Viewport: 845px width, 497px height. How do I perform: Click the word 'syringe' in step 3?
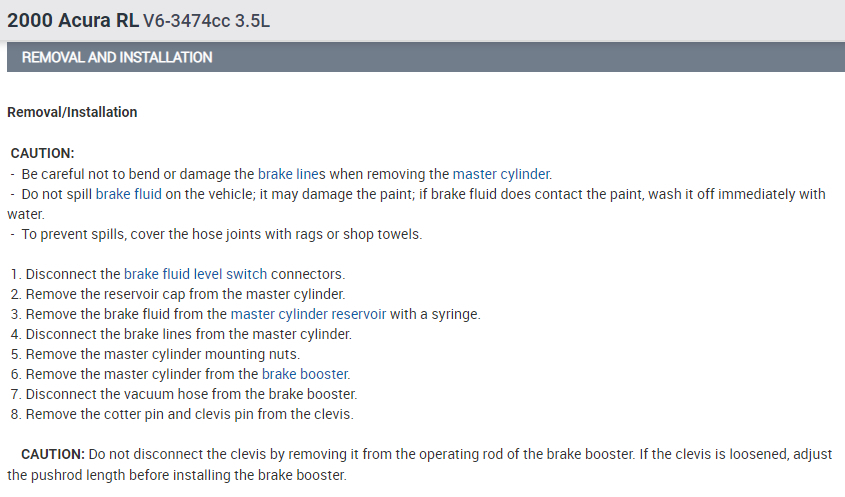[454, 314]
